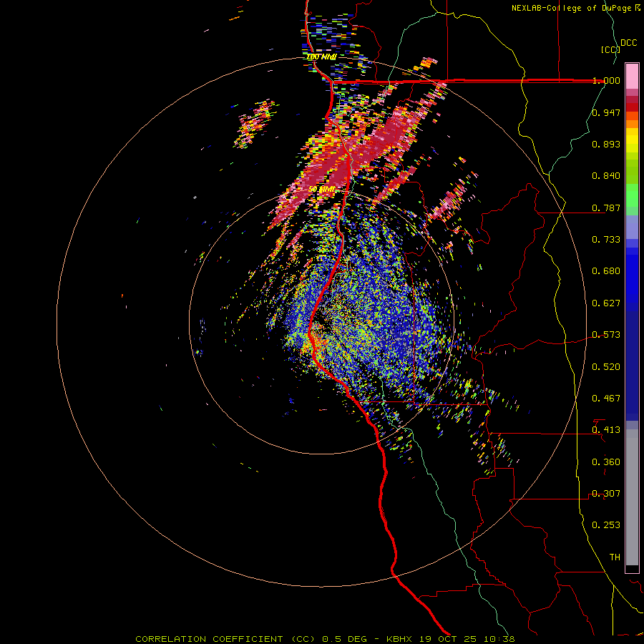
Task: Click the DCC label above the color scale
Action: point(628,43)
